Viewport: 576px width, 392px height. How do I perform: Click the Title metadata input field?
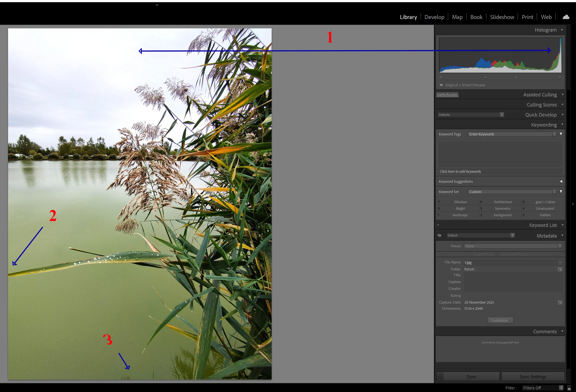pos(513,275)
